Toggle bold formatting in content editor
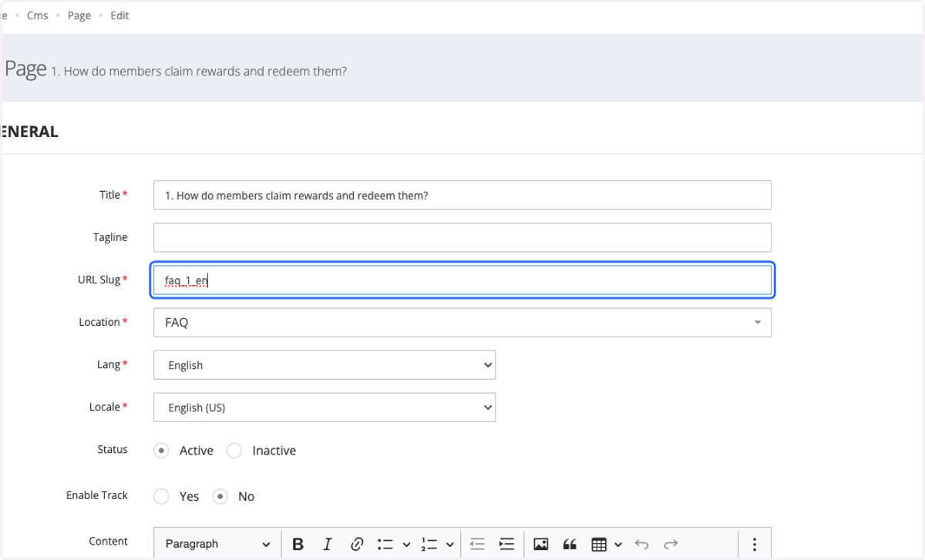925x560 pixels. tap(298, 545)
